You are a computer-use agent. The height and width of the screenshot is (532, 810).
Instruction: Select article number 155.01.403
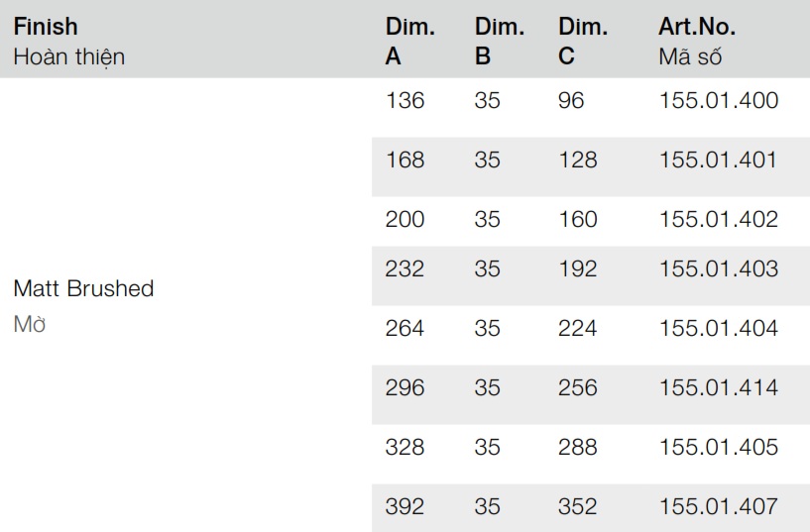pyautogui.click(x=718, y=268)
